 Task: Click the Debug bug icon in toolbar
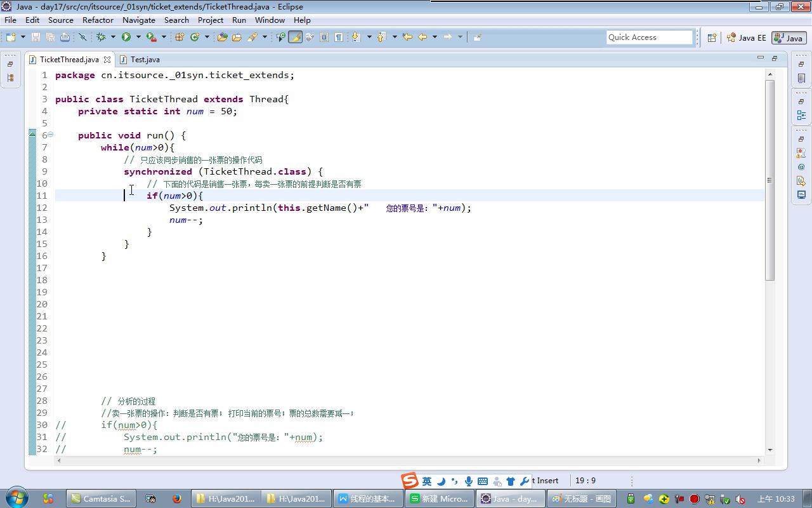[101, 37]
